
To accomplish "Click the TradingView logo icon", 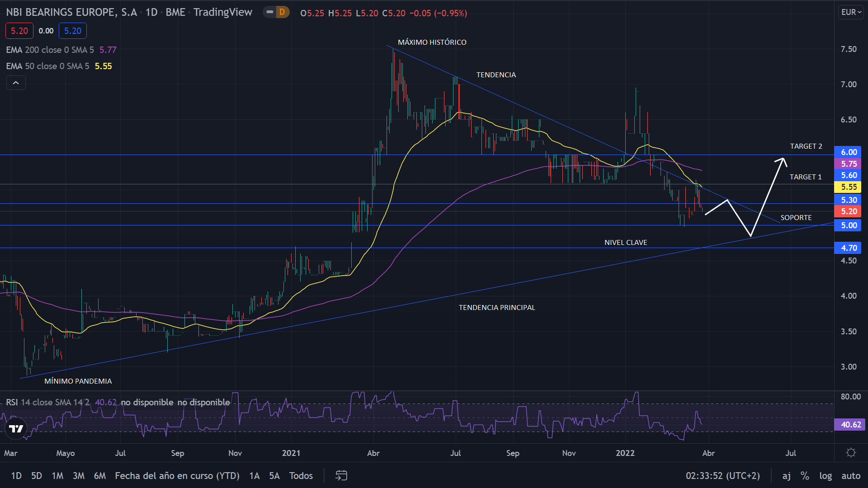I will [16, 428].
